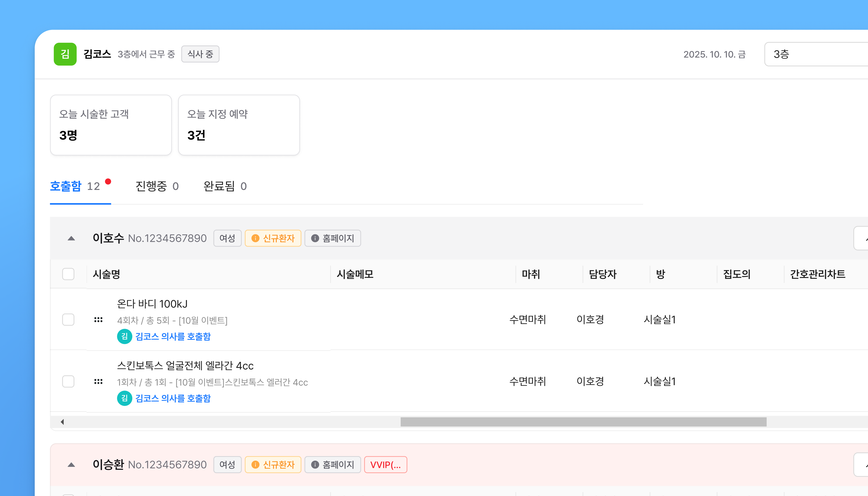The image size is (868, 496).
Task: Click 김코스 의사를 호출함 link under 스킨보톡스
Action: click(173, 398)
